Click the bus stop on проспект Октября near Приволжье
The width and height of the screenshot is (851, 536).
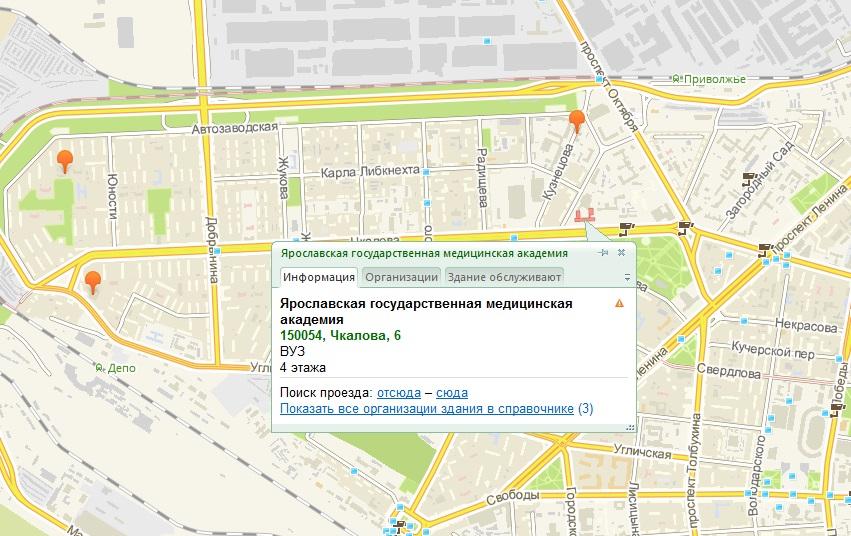coord(598,79)
